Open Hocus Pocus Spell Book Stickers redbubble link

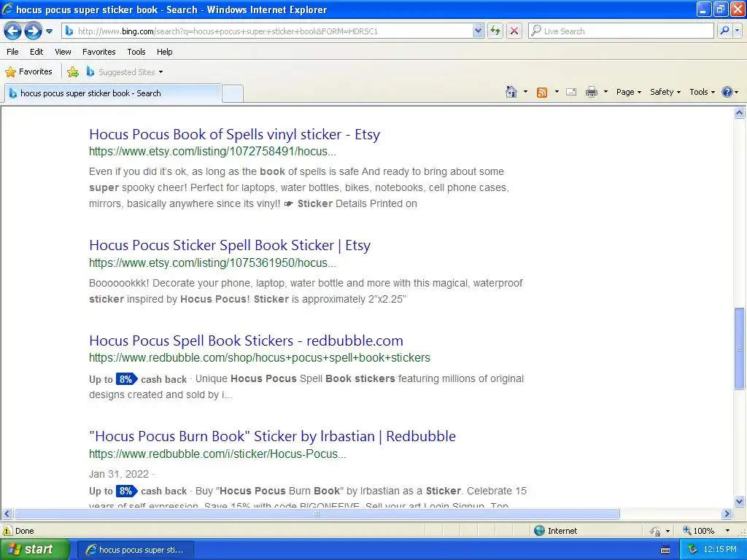[x=246, y=341]
